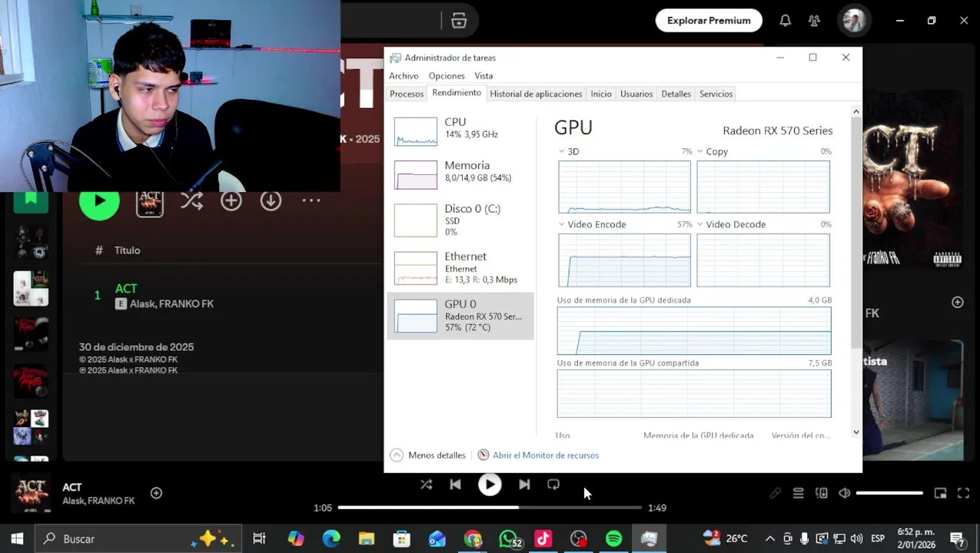Collapse with Menos detalles button

[428, 455]
